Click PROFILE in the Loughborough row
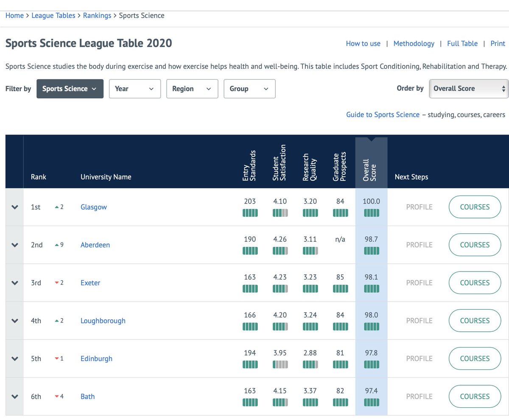509x420 pixels. [419, 321]
